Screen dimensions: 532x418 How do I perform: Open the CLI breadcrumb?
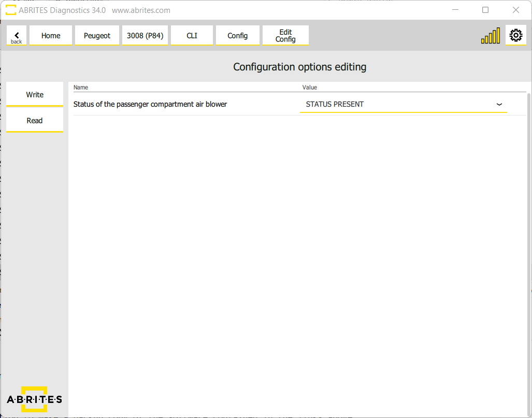(192, 35)
